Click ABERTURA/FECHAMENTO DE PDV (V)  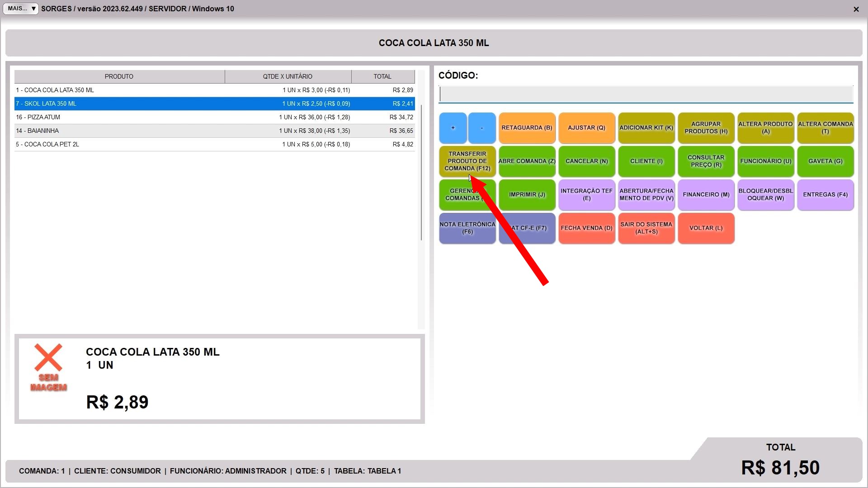[646, 195]
